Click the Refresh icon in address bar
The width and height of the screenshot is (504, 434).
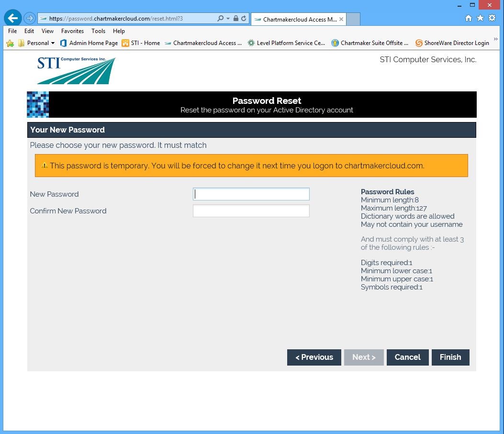click(244, 19)
